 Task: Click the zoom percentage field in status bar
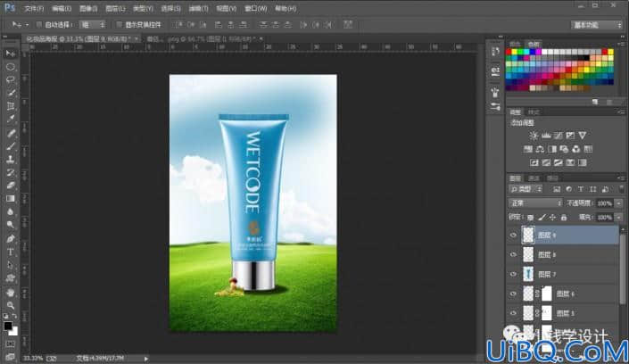tap(33, 358)
